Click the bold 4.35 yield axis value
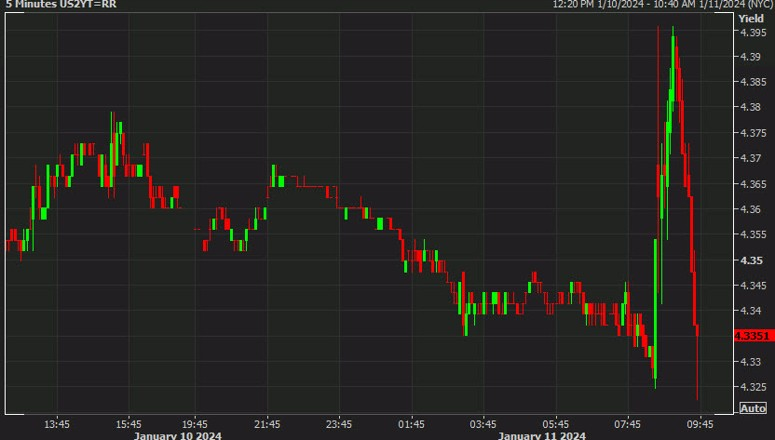The width and height of the screenshot is (775, 440). [751, 260]
